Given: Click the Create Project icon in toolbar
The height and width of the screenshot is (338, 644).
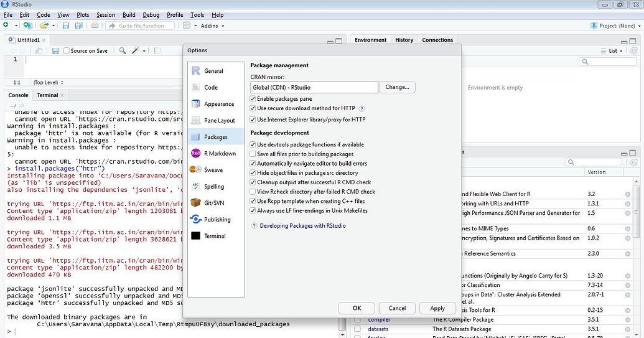Looking at the screenshot, I should (27, 26).
